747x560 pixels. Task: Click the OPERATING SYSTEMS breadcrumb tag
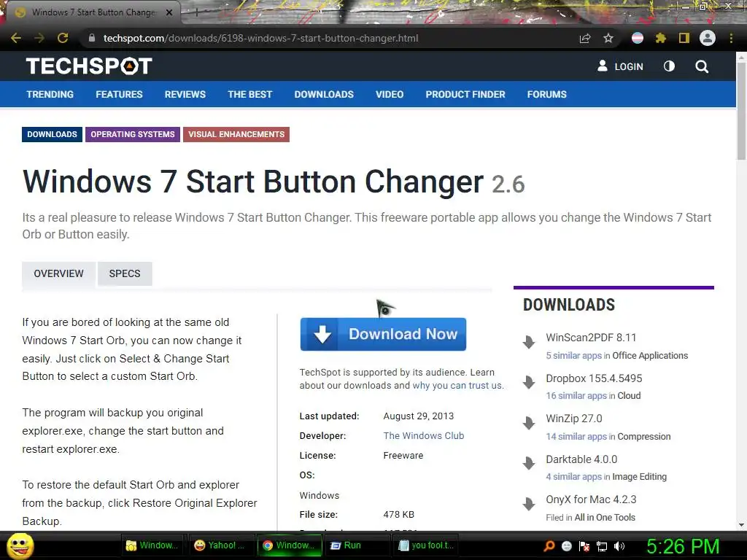point(133,134)
